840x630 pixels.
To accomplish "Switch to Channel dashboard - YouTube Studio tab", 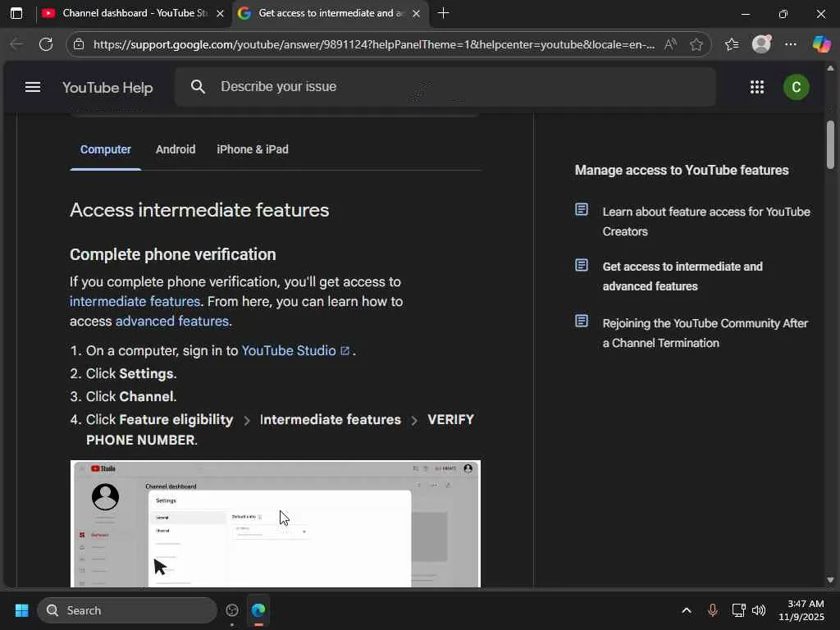I will (x=134, y=13).
